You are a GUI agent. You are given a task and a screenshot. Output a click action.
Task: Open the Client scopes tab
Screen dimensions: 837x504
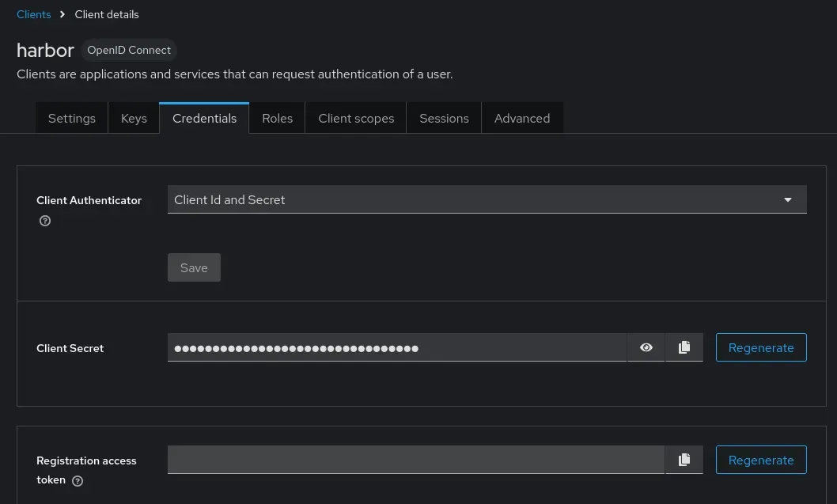coord(356,118)
